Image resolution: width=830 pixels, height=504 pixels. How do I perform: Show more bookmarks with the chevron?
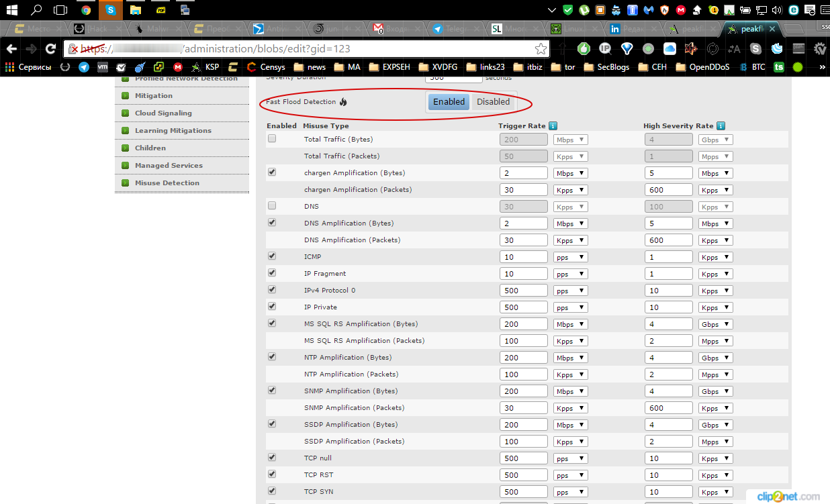pyautogui.click(x=822, y=67)
